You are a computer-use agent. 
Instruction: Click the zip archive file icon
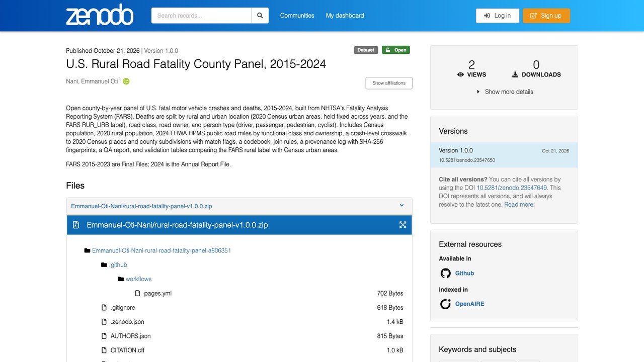click(76, 225)
